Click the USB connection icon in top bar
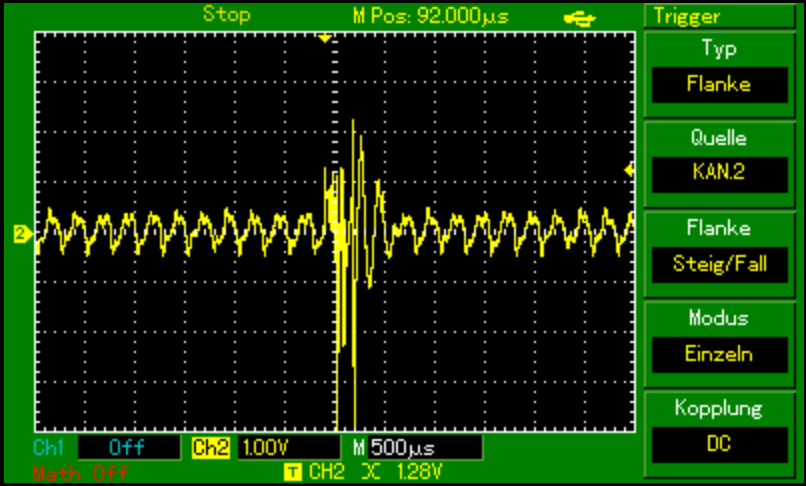806x486 pixels. coord(579,15)
